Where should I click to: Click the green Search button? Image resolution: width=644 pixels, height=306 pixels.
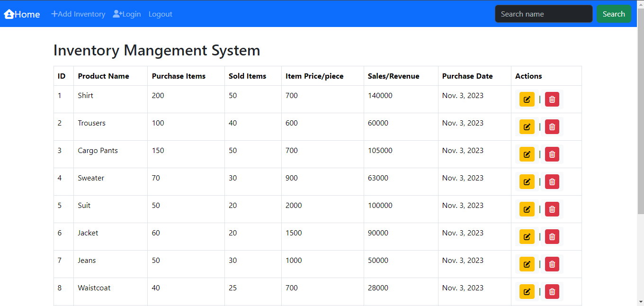pyautogui.click(x=614, y=13)
